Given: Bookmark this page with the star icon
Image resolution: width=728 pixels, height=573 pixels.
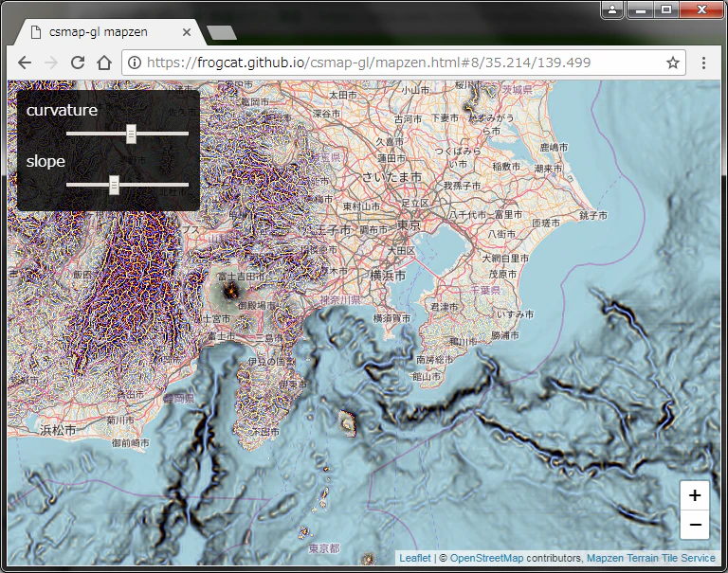Looking at the screenshot, I should (673, 63).
